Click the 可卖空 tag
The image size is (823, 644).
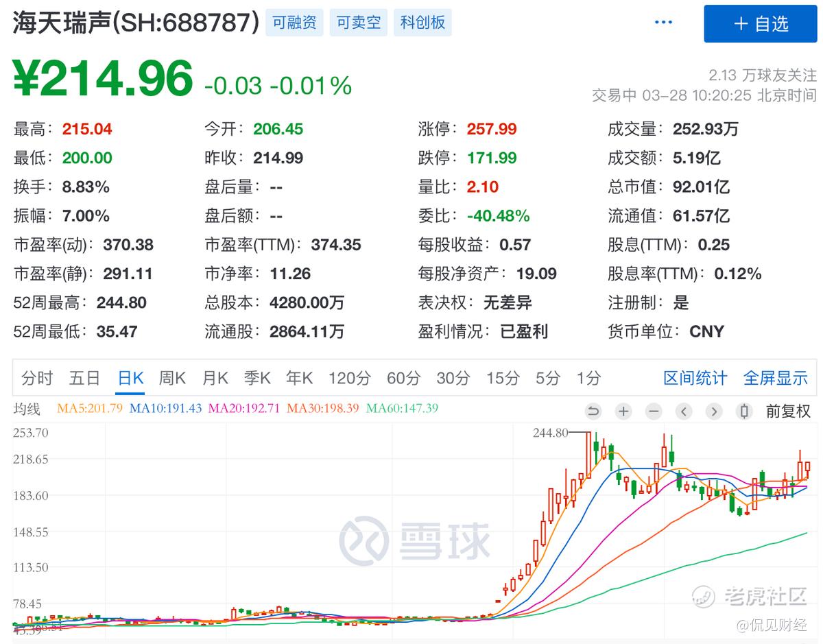point(359,23)
